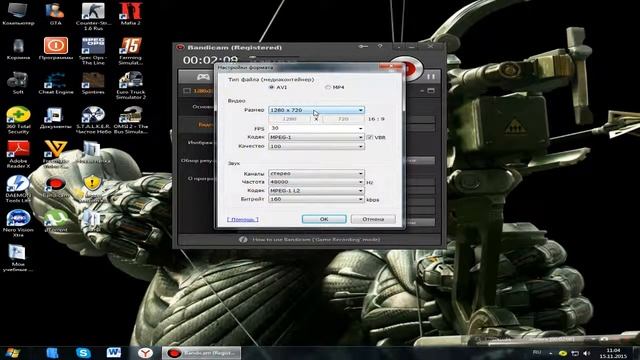
Task: Click the GTA desktop icon
Action: tap(56, 14)
